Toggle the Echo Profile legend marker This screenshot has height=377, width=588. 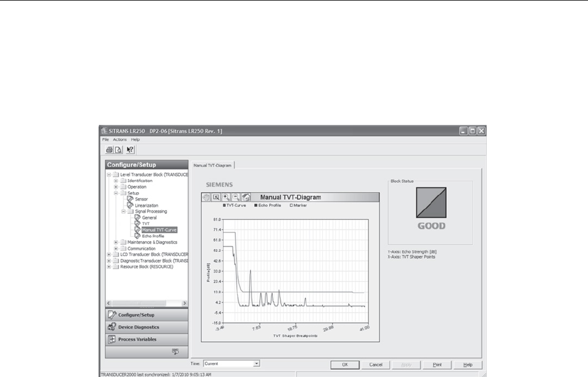[256, 205]
